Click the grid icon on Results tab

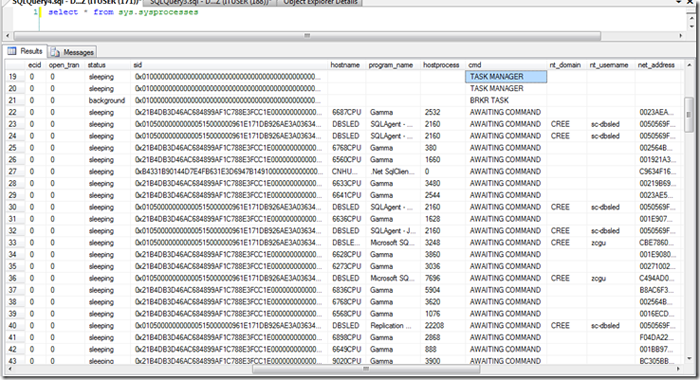(x=12, y=51)
